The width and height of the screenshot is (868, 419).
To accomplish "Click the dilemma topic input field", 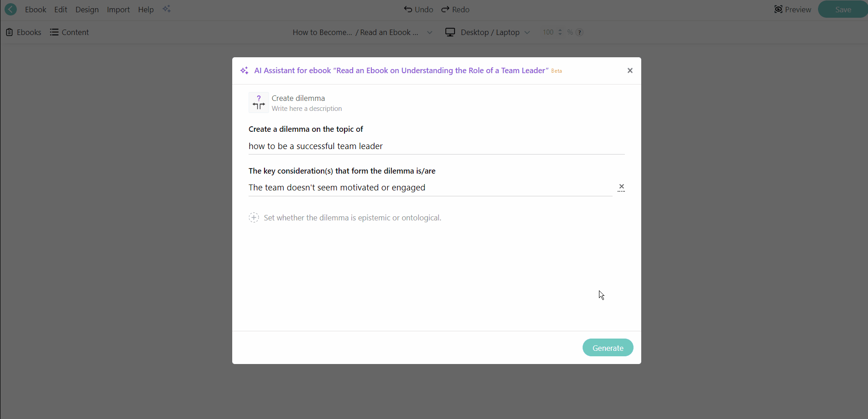I will click(436, 146).
